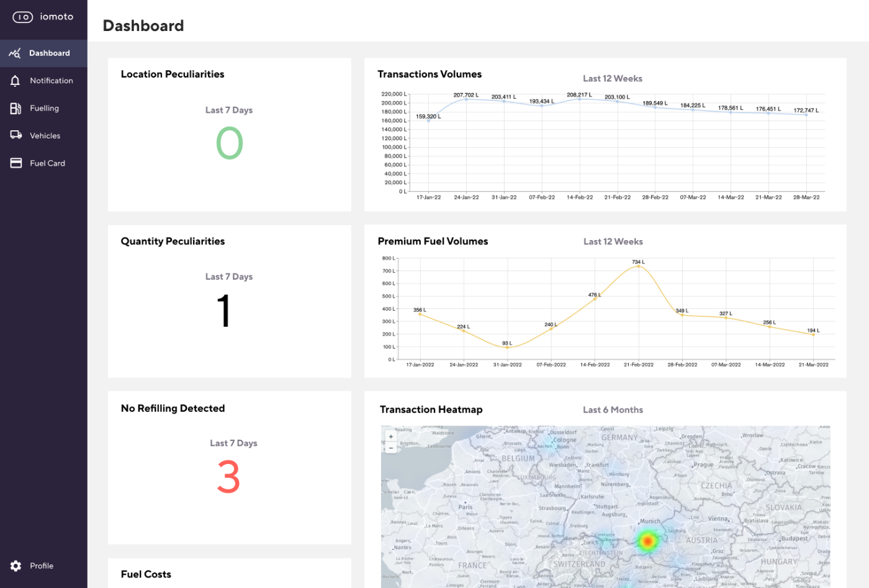Image resolution: width=869 pixels, height=588 pixels.
Task: Click the 21-Feb-2022 axis label on premium chart
Action: [x=639, y=365]
